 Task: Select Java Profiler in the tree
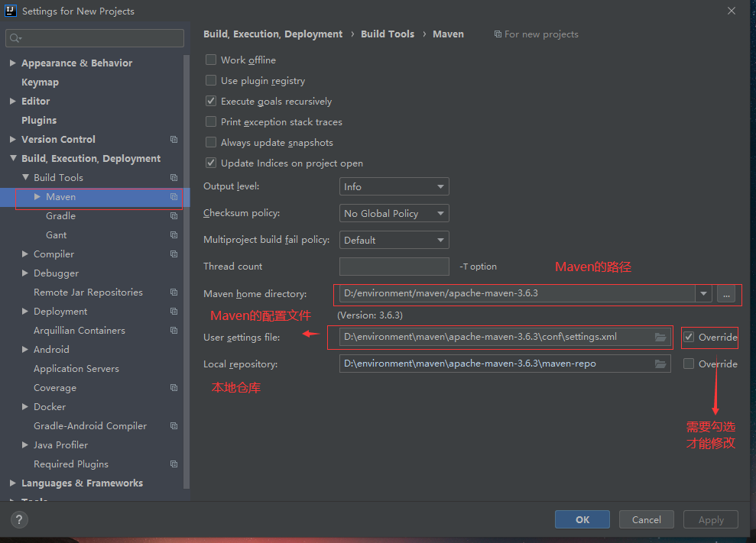(60, 445)
